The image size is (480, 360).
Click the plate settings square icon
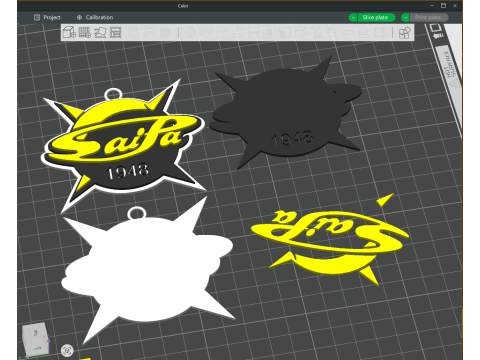pos(436,28)
